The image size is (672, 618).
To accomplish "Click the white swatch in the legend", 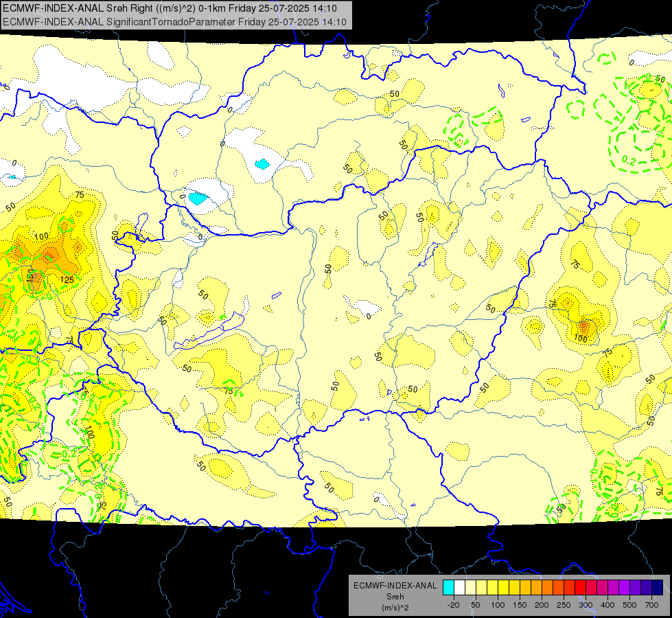I will click(459, 587).
